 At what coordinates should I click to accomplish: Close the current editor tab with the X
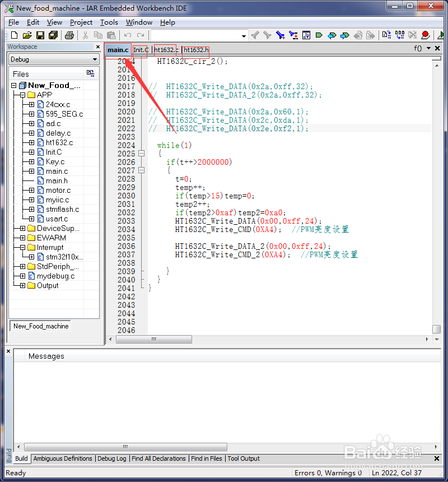[x=437, y=48]
